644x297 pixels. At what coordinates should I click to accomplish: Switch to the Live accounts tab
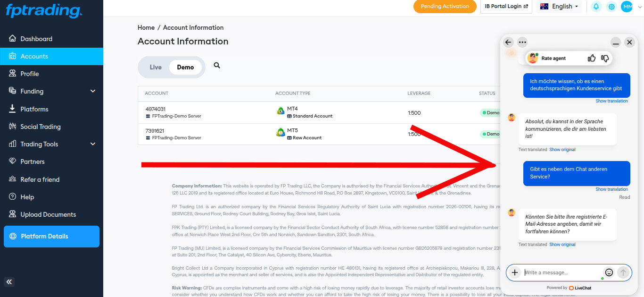(x=156, y=67)
